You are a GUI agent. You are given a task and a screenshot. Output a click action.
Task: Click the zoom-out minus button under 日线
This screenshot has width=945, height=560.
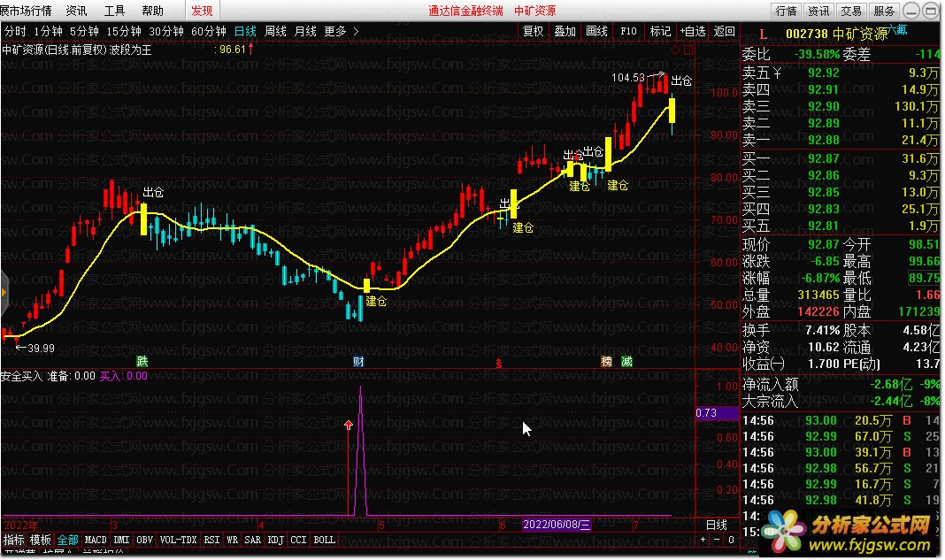718,539
